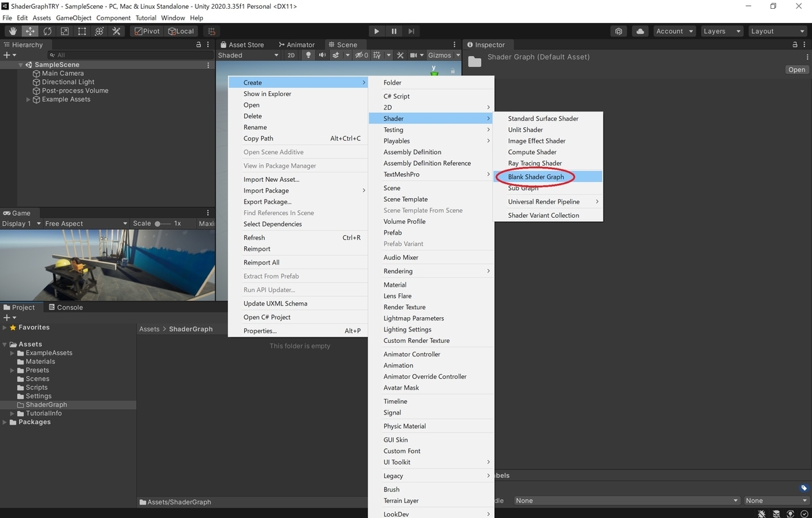Viewport: 812px width, 518px height.
Task: Click the Open button in Inspector
Action: pos(796,70)
